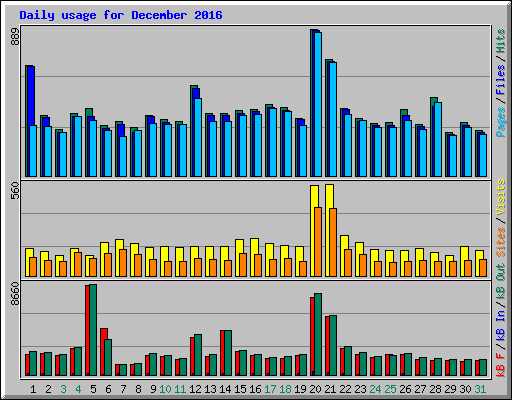Click day 28 on the x-axis
512x400 pixels.
click(435, 389)
